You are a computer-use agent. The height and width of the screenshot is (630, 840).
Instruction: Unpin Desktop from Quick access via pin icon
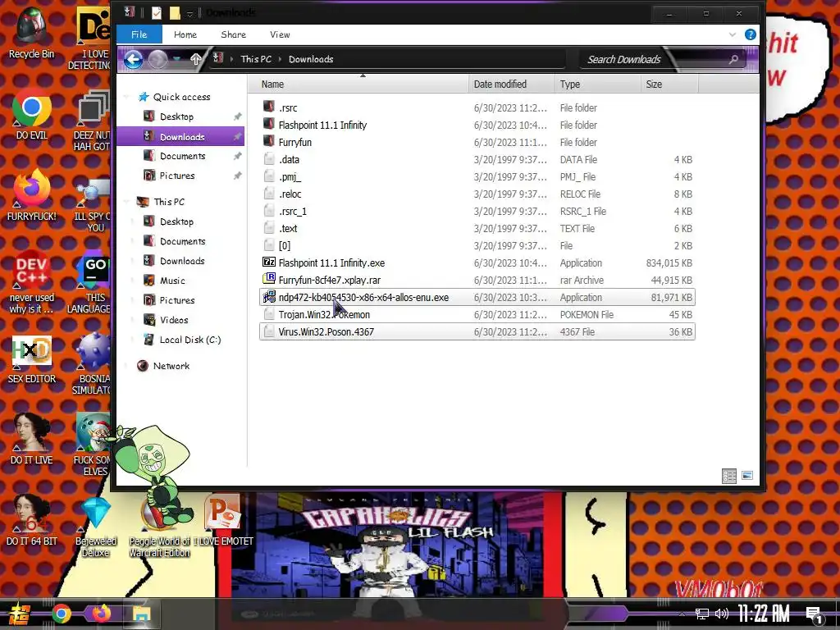237,116
